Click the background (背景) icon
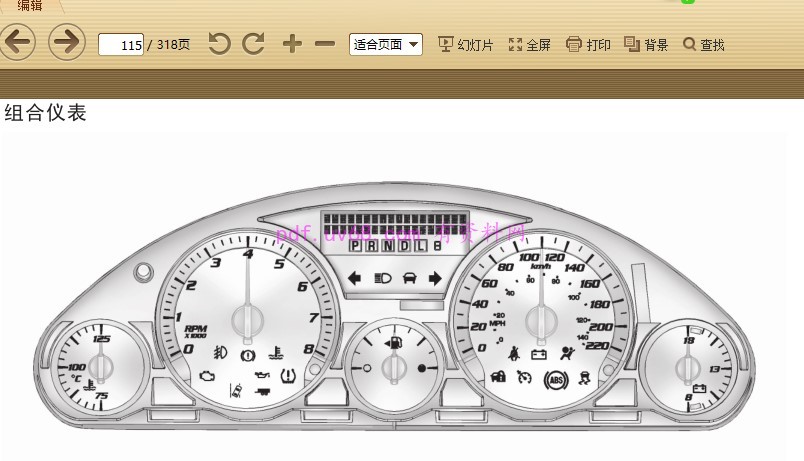Image resolution: width=804 pixels, height=461 pixels. tap(632, 44)
